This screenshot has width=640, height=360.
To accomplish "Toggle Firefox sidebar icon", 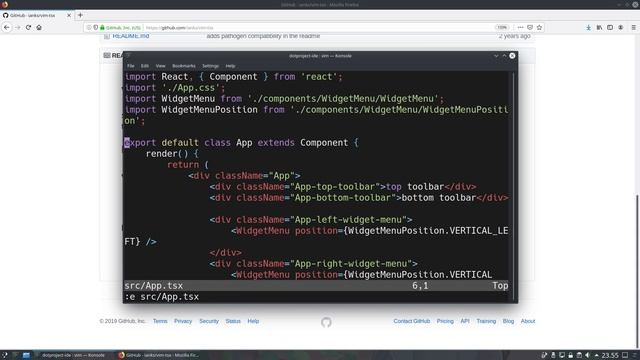I will click(x=610, y=27).
